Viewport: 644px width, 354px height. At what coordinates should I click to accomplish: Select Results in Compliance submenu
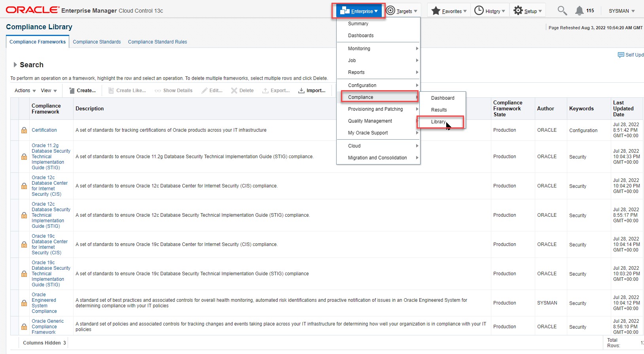pos(442,110)
